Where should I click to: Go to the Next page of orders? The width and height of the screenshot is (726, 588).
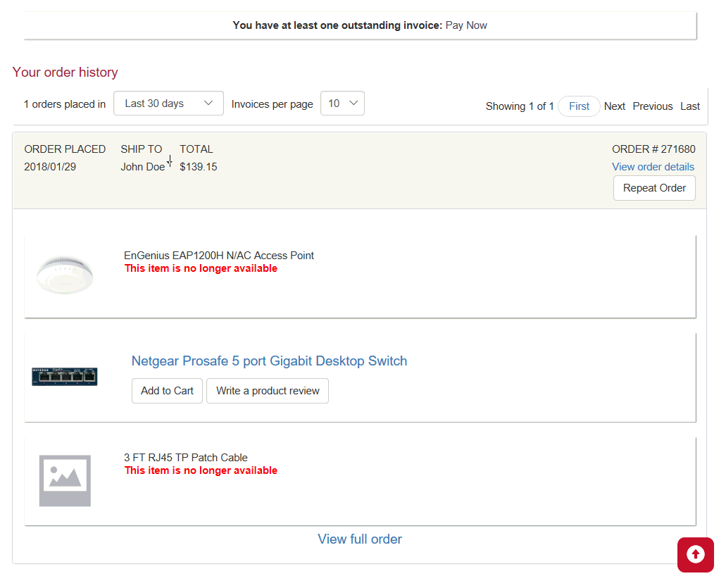[614, 106]
